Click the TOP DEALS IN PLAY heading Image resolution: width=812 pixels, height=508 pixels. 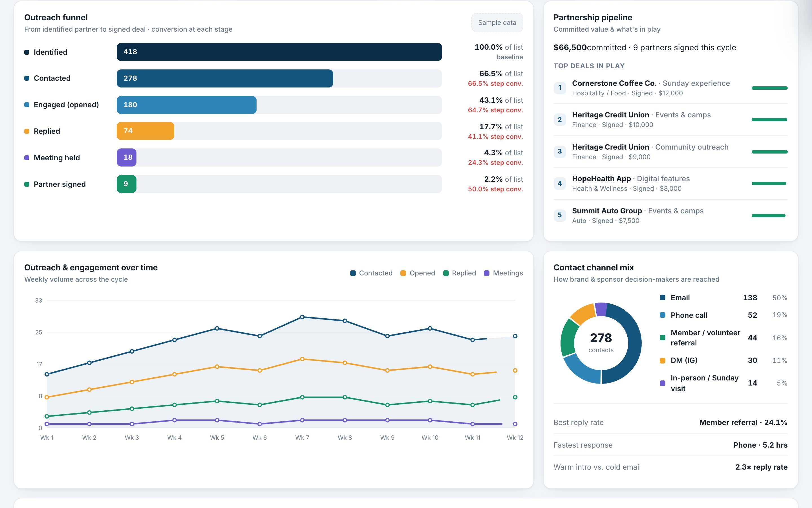pos(589,66)
